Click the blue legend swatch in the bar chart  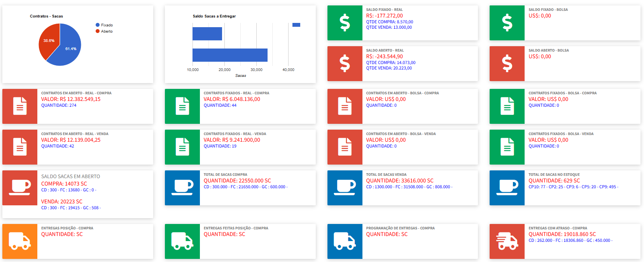coord(296,25)
